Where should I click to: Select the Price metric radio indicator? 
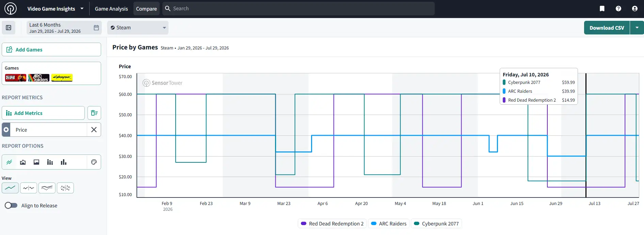click(x=6, y=130)
